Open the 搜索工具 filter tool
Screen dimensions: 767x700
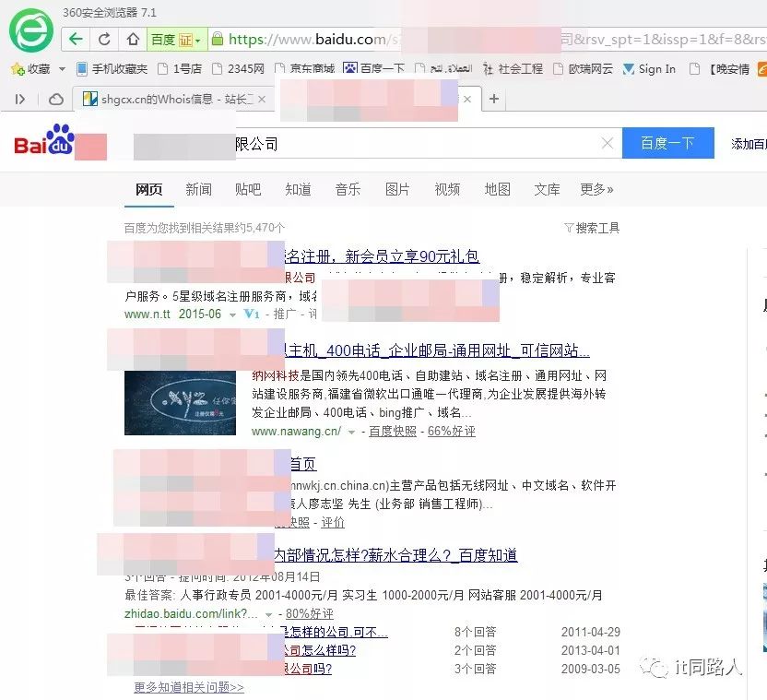coord(592,228)
